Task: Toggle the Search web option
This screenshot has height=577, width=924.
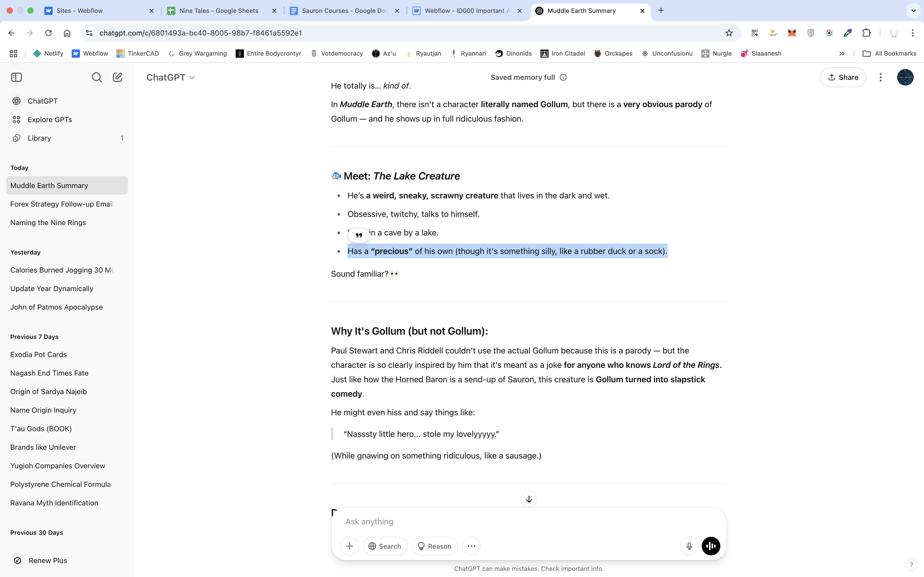Action: click(x=385, y=546)
